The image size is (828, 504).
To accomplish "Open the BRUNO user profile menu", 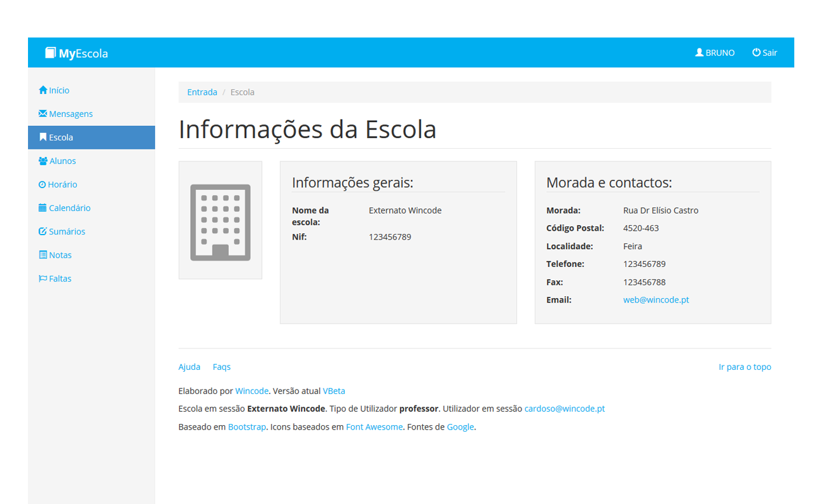I will 715,53.
